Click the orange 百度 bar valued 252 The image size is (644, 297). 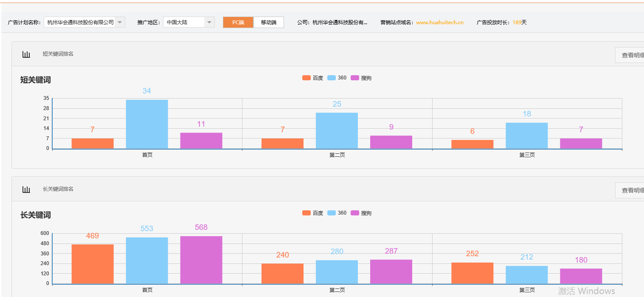[x=472, y=273]
